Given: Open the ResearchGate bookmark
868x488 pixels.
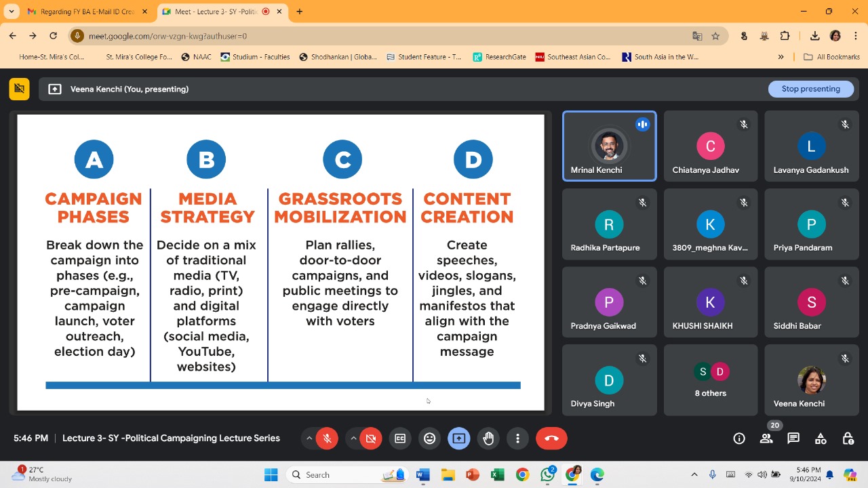Looking at the screenshot, I should click(x=500, y=57).
